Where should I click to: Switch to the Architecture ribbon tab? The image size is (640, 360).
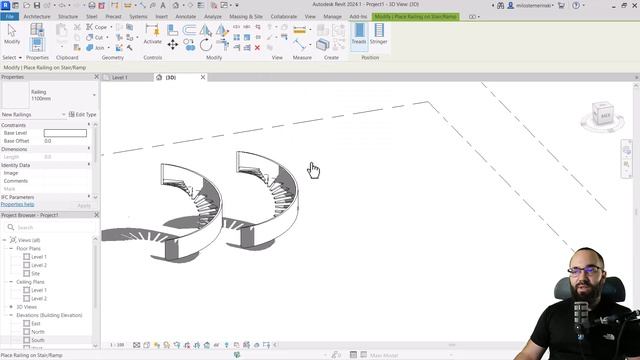coord(37,16)
